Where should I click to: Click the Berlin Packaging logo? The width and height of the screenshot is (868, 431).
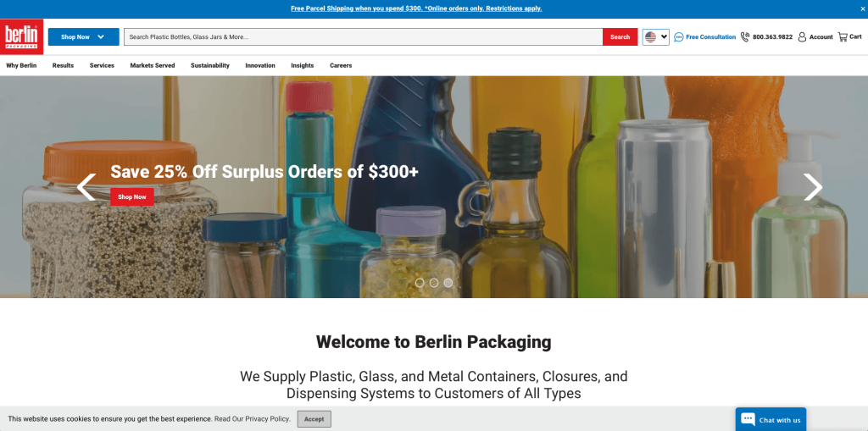[21, 36]
